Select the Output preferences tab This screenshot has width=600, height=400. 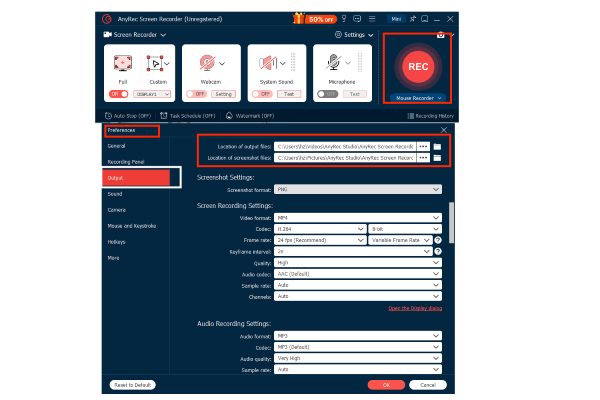coord(136,178)
